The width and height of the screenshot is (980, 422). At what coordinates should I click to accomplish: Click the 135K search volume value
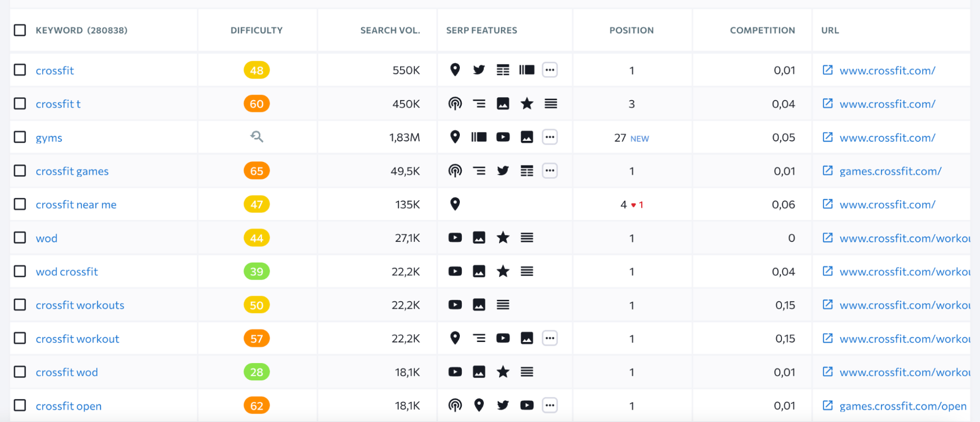tap(407, 205)
